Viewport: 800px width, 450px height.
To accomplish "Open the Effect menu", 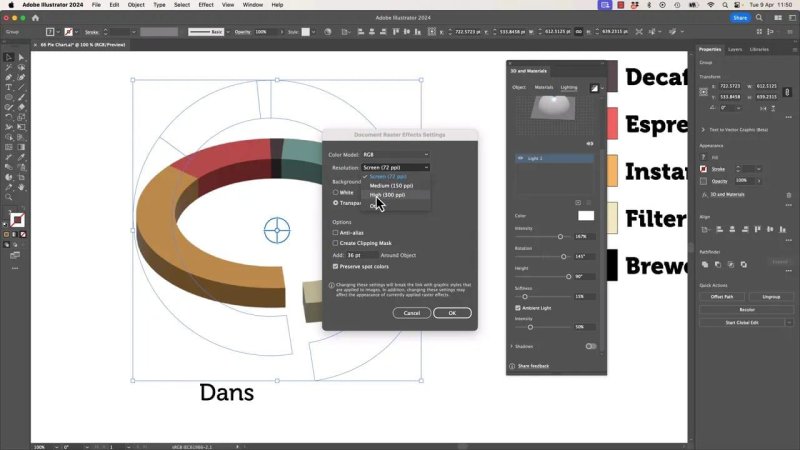I will [x=206, y=5].
